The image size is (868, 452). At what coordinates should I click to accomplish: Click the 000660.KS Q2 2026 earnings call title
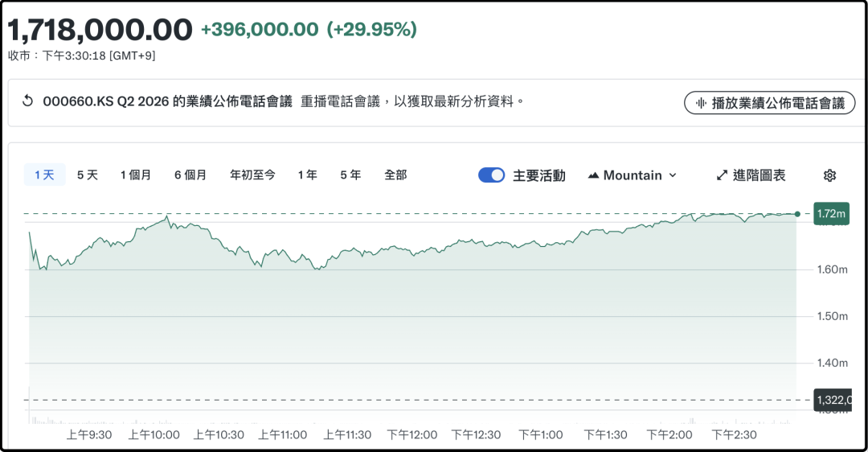pos(167,101)
